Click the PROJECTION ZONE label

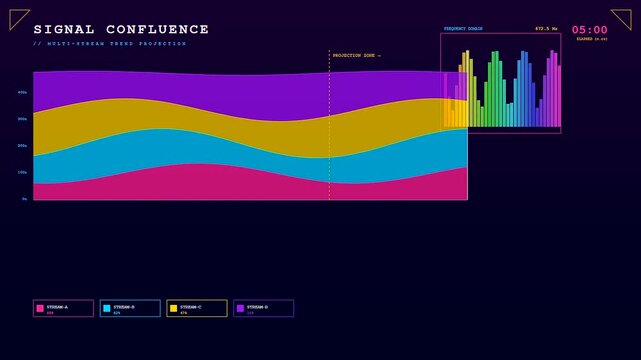click(x=356, y=55)
